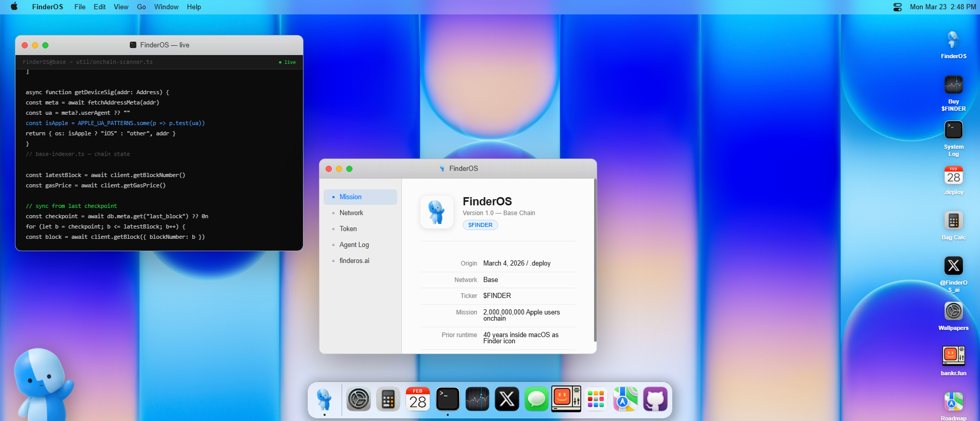Click the green live indicator in the terminal

pyautogui.click(x=288, y=62)
